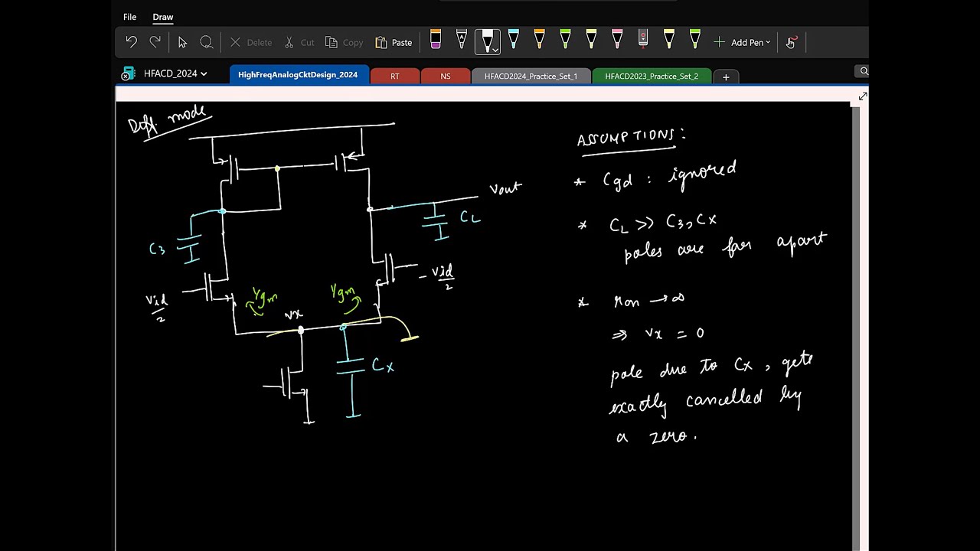980x551 pixels.
Task: Select the cyan highlighter pen
Action: 514,40
